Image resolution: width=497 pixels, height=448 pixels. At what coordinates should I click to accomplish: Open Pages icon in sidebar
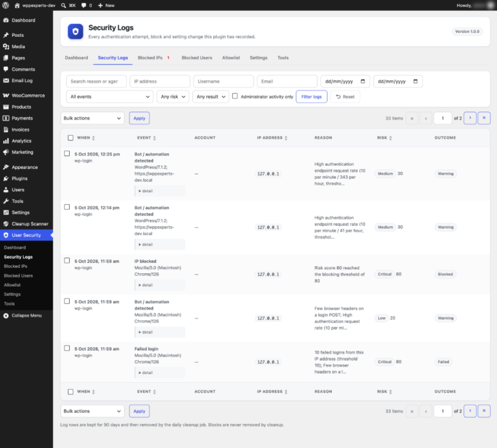[6, 58]
